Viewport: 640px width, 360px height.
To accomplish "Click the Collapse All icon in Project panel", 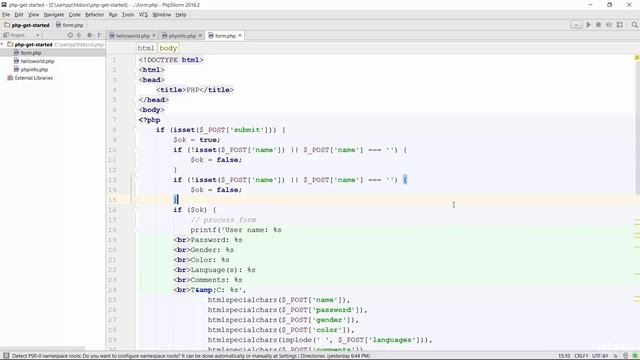I will [79, 36].
